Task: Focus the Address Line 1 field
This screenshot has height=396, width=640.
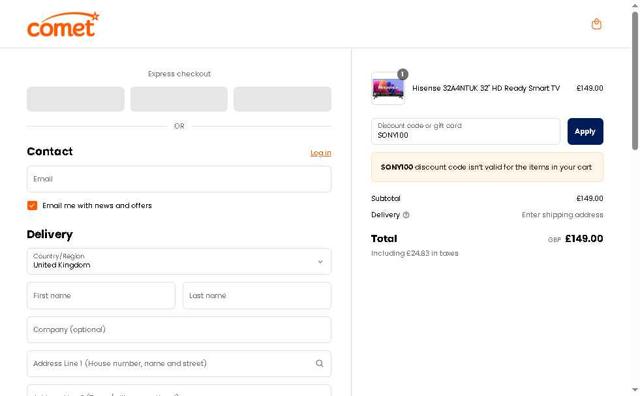Action: tap(179, 363)
